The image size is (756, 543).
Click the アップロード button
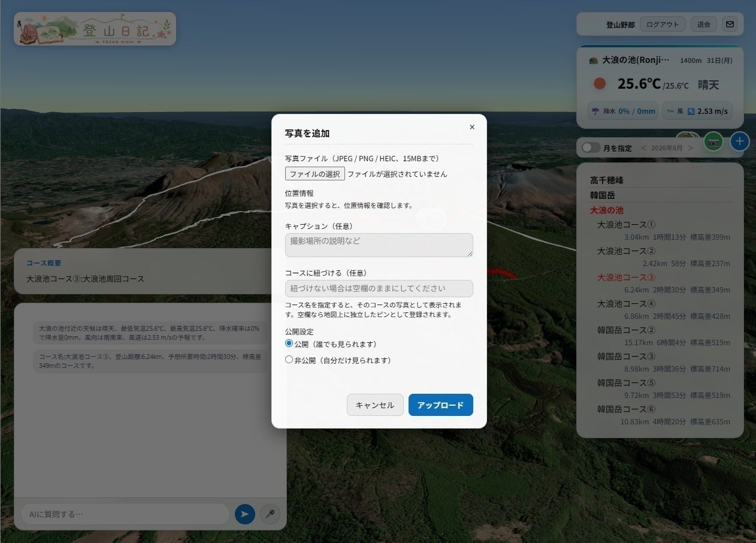(441, 405)
